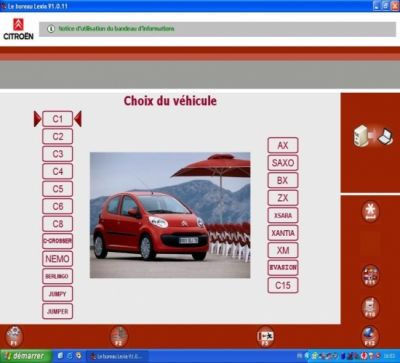
Task: Click the Citroën logo at top left
Action: pyautogui.click(x=18, y=29)
